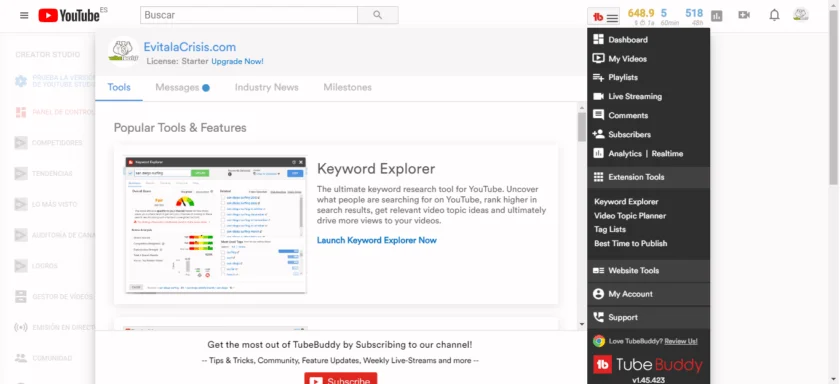Click the Review Us! link
Viewport: 840px width, 384px height.
(681, 341)
